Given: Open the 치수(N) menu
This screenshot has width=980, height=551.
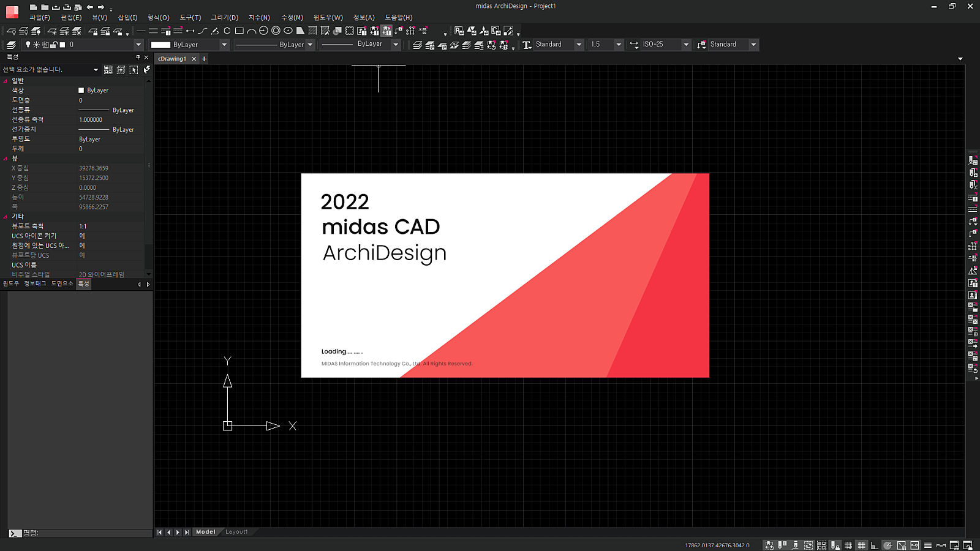Looking at the screenshot, I should pos(259,18).
